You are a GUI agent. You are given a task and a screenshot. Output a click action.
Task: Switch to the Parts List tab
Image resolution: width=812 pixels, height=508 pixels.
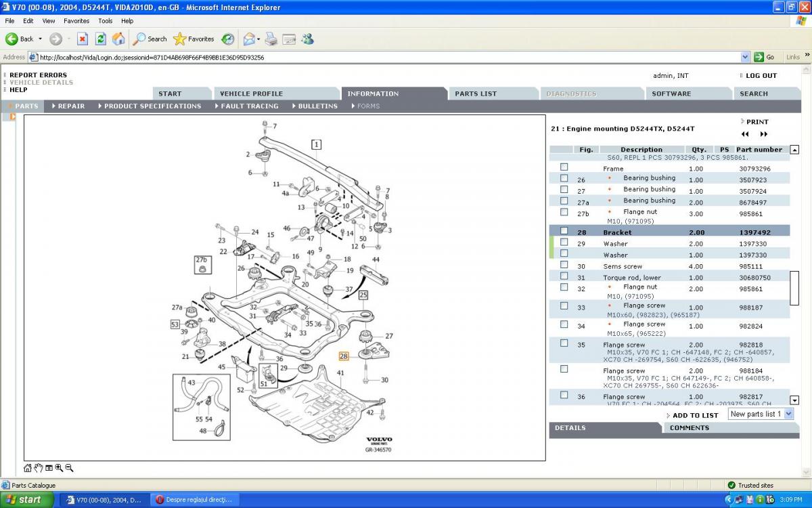(475, 93)
